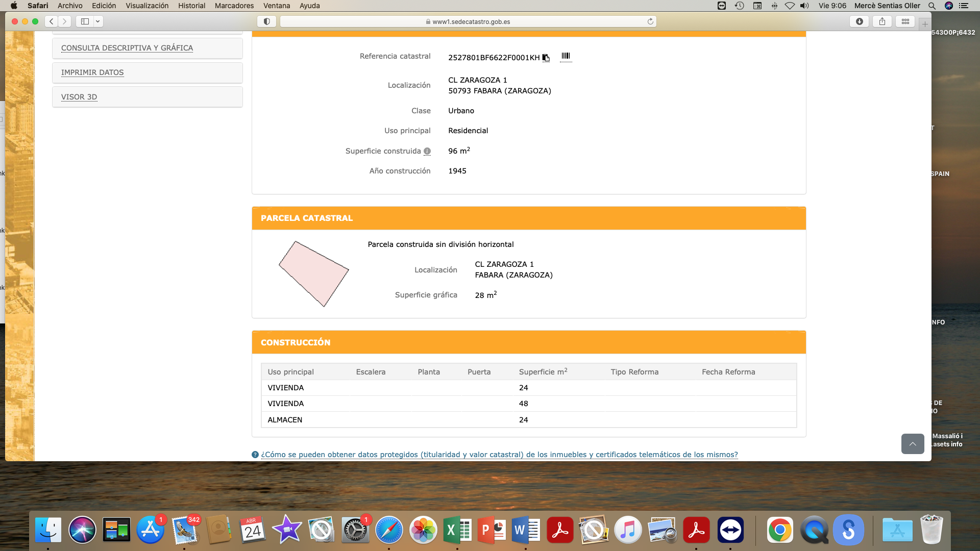Open the Safari share icon
The width and height of the screenshot is (980, 551).
(882, 21)
